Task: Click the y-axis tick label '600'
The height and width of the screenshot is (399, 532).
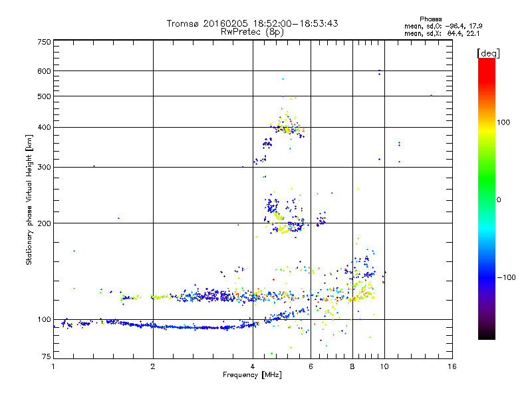Action: pos(45,71)
